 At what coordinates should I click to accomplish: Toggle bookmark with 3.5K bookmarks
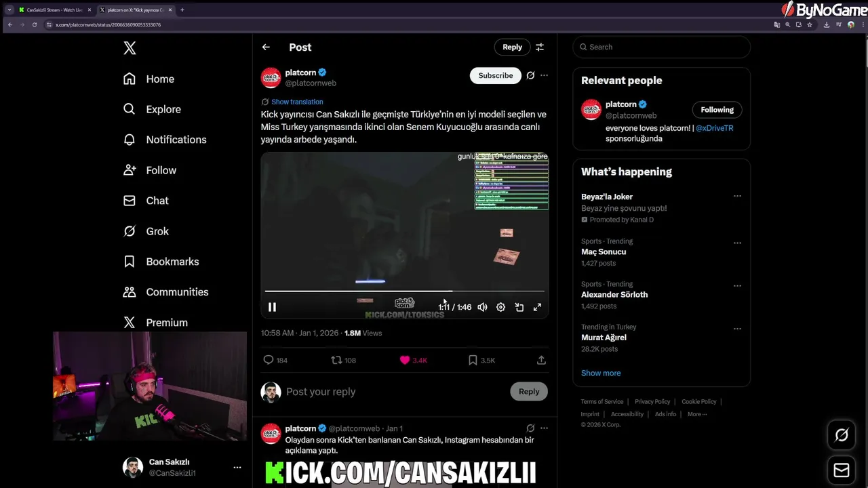[481, 360]
